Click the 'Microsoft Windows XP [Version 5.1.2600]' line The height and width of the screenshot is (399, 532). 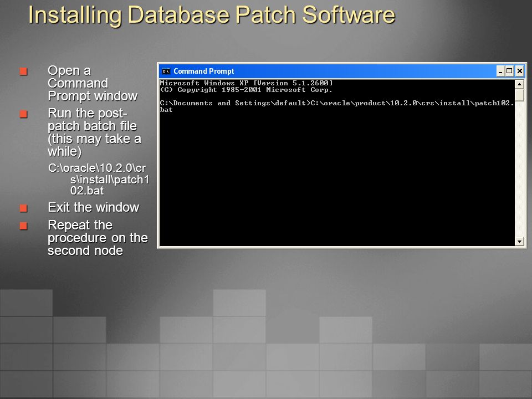coord(246,83)
